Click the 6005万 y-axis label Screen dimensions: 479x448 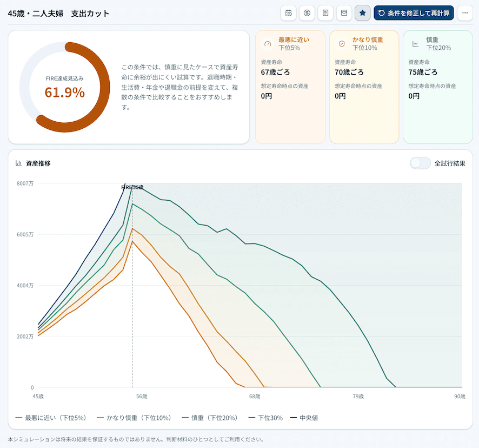(x=25, y=234)
